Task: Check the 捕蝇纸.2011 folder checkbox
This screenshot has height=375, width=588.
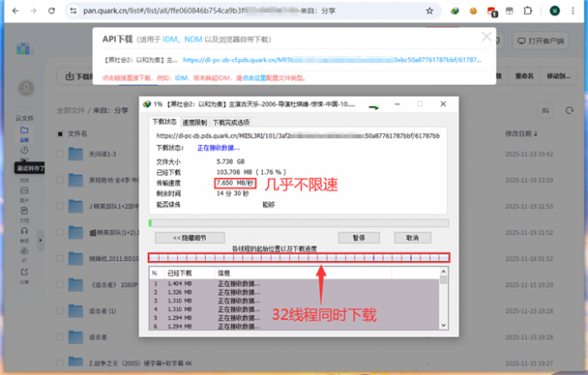Action: [60, 258]
